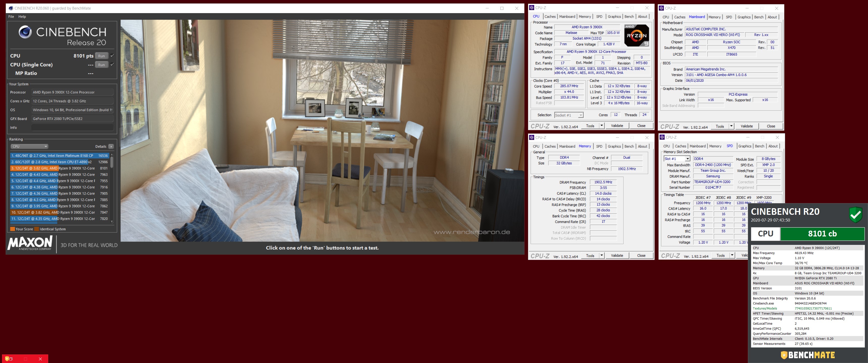Click the ranking list scrollbar thumb
Image resolution: width=868 pixels, height=363 pixels.
(112, 163)
